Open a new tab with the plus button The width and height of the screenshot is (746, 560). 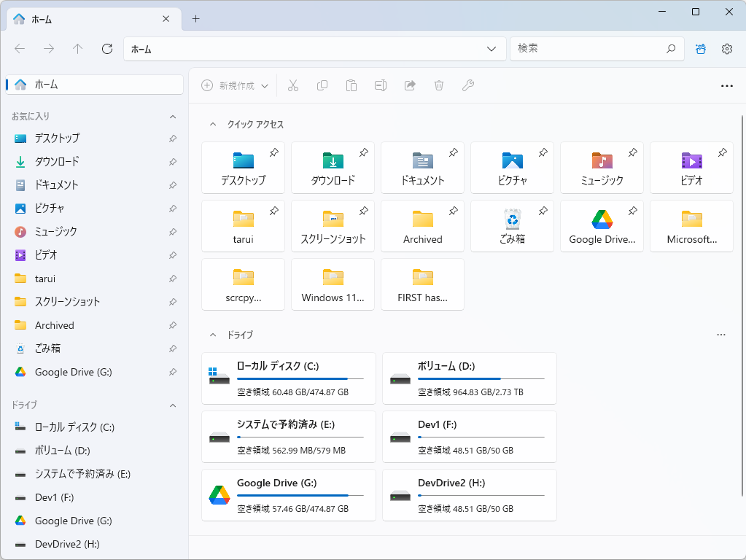pos(194,19)
